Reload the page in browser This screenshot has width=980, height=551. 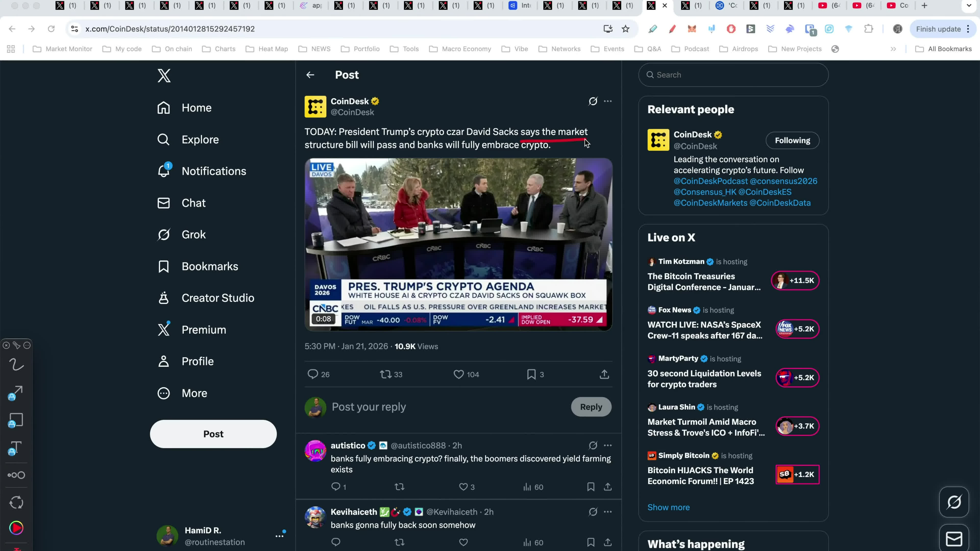pyautogui.click(x=51, y=29)
